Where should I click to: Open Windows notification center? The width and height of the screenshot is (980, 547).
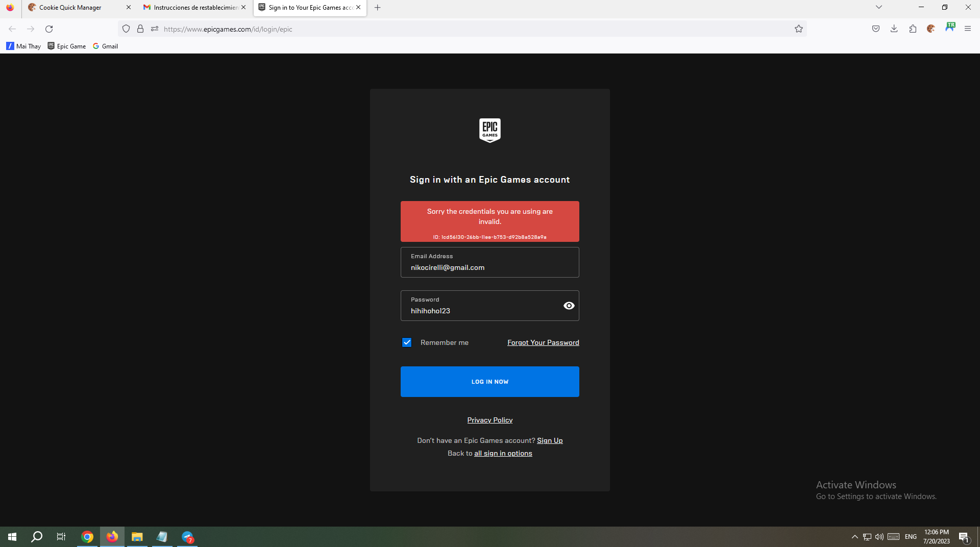[964, 537]
